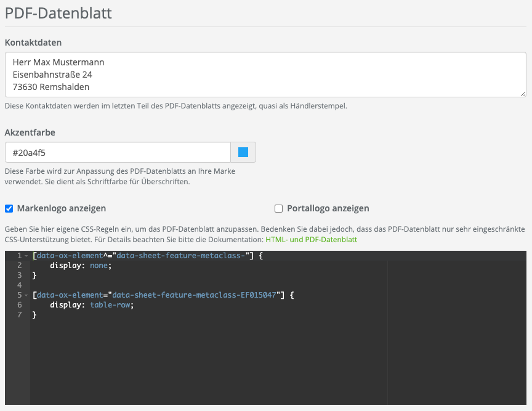
Task: Enable the Portallogo anzeigen checkbox
Action: tap(279, 208)
